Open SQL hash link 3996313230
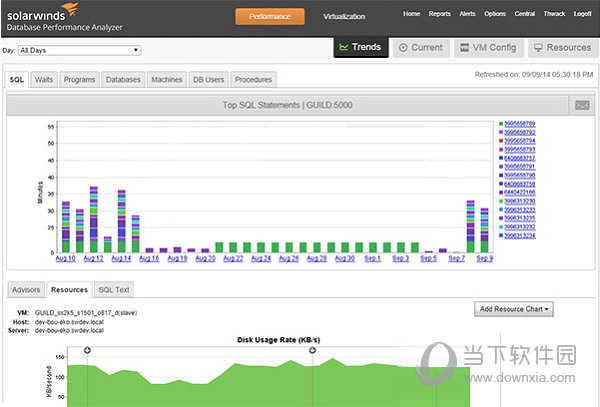 pos(520,201)
